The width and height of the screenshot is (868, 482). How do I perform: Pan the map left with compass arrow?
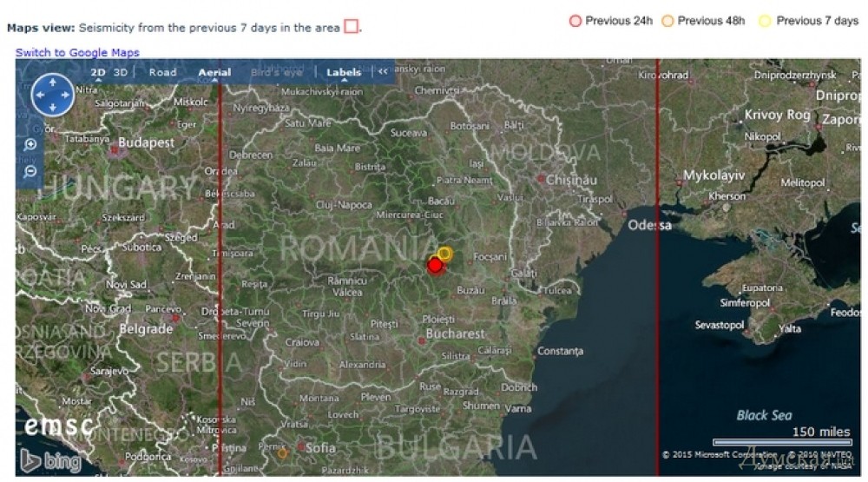pos(39,95)
